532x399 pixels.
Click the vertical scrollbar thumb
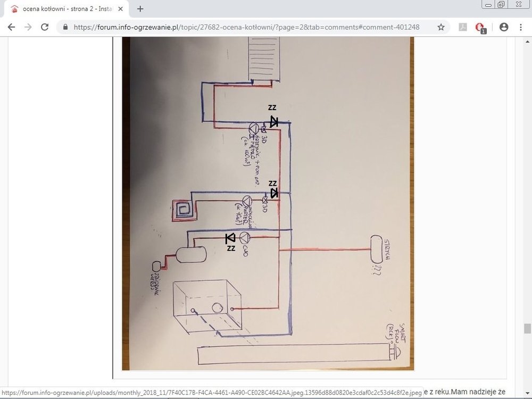(527, 328)
